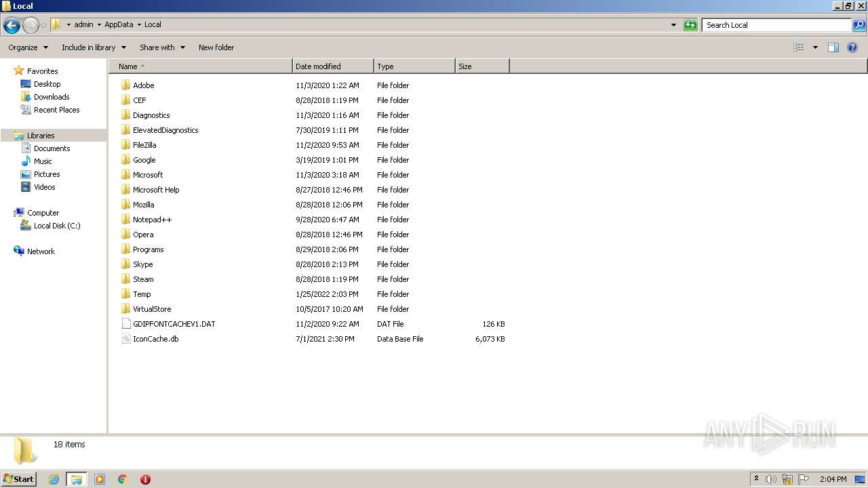
Task: Open Local Disk (C:)
Action: [x=57, y=226]
